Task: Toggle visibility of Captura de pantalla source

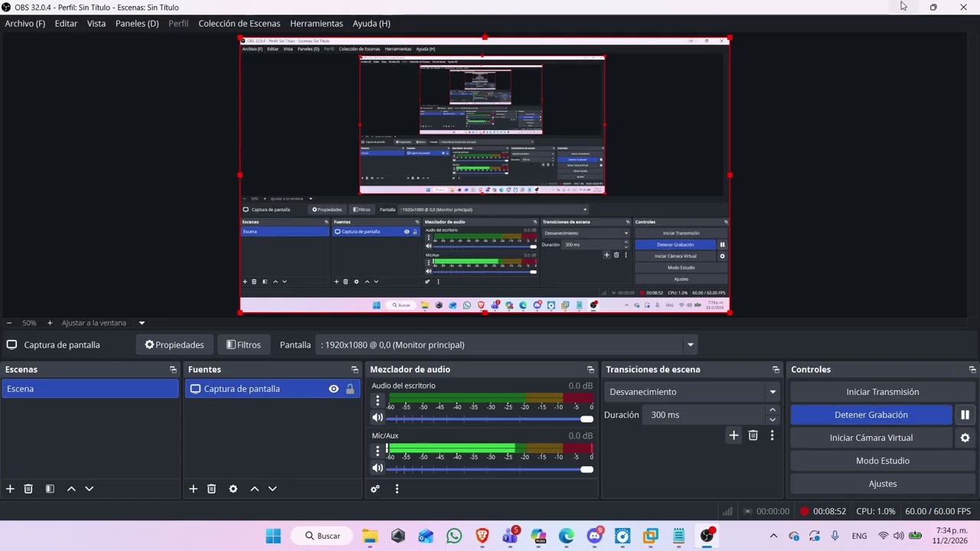Action: pos(334,389)
